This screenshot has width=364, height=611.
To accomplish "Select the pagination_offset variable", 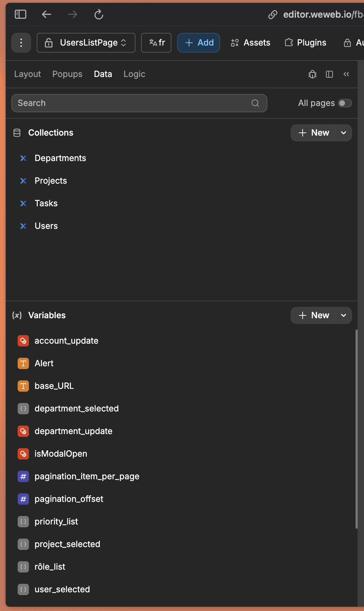I will (69, 499).
